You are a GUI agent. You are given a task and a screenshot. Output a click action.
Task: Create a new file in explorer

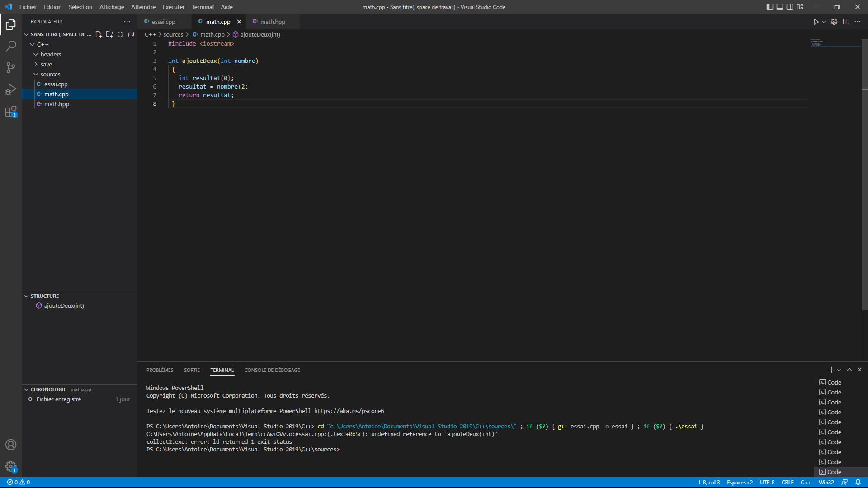click(99, 34)
